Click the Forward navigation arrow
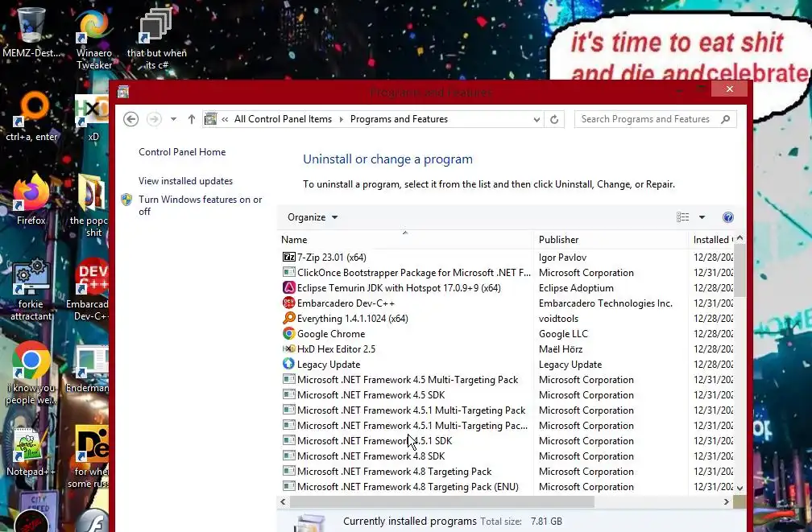Screen dimensions: 812x532 (x=154, y=119)
